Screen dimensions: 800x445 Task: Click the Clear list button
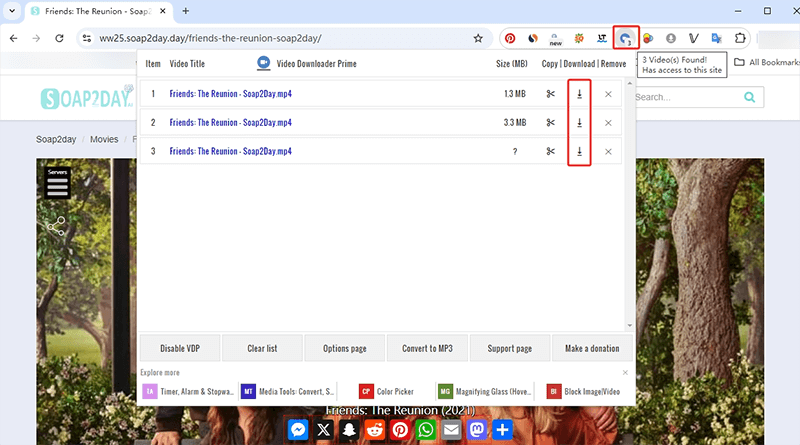coord(262,348)
